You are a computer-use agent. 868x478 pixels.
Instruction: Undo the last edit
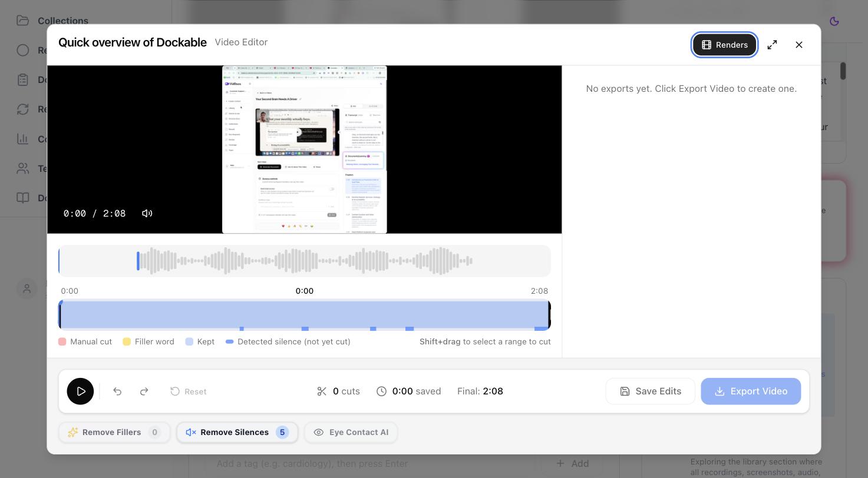(117, 391)
